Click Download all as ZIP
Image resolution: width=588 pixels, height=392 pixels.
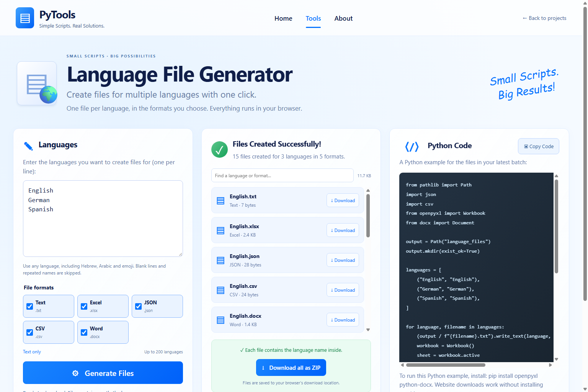point(291,367)
